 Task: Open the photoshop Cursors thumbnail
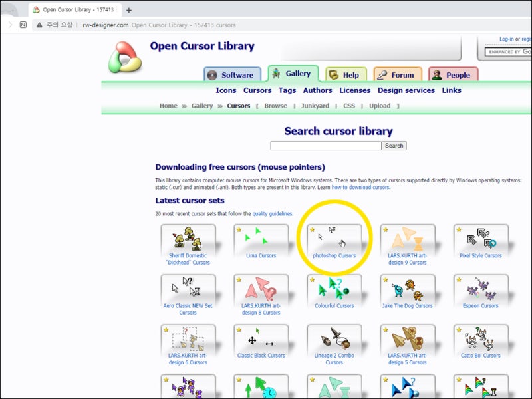coord(334,238)
